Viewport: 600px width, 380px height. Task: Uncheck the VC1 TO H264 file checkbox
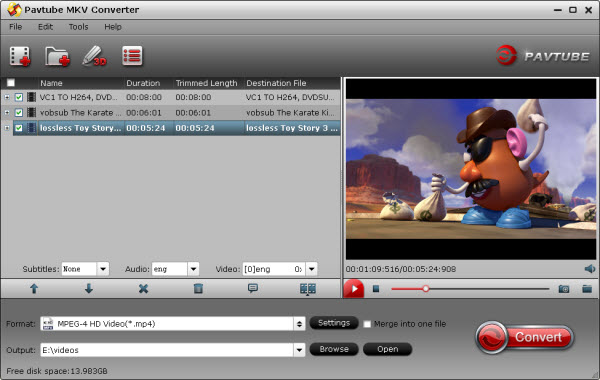19,97
